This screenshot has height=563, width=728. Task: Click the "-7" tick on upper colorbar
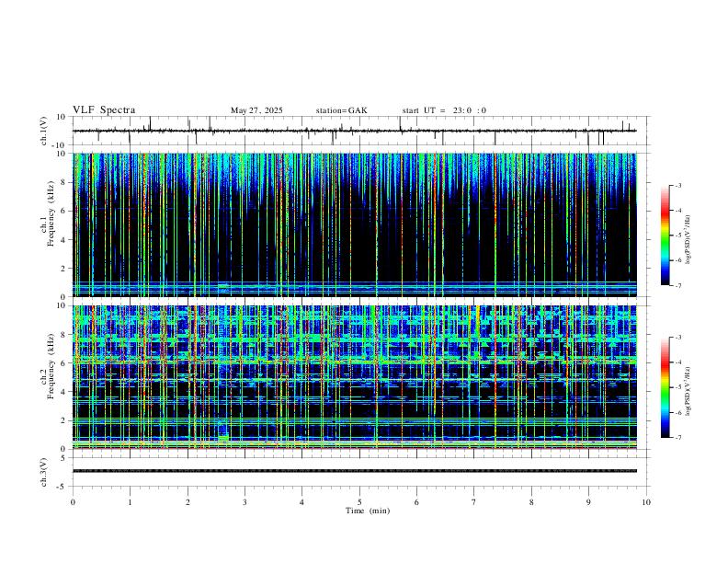678,286
